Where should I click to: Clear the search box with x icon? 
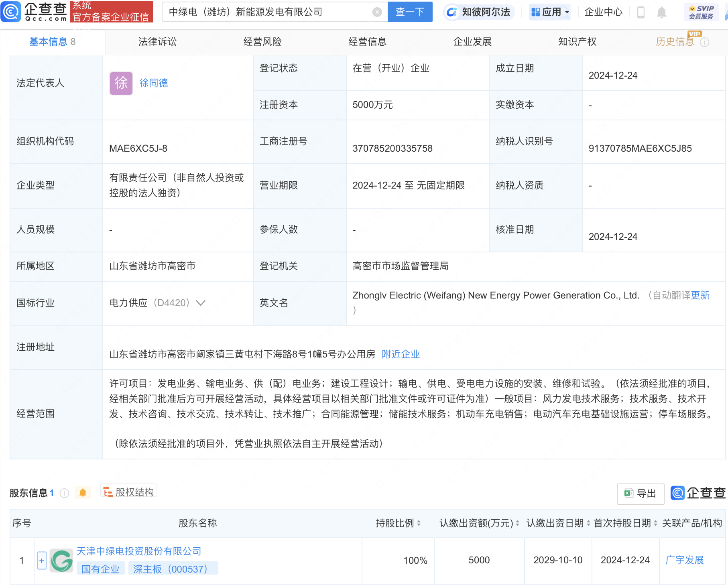click(376, 12)
